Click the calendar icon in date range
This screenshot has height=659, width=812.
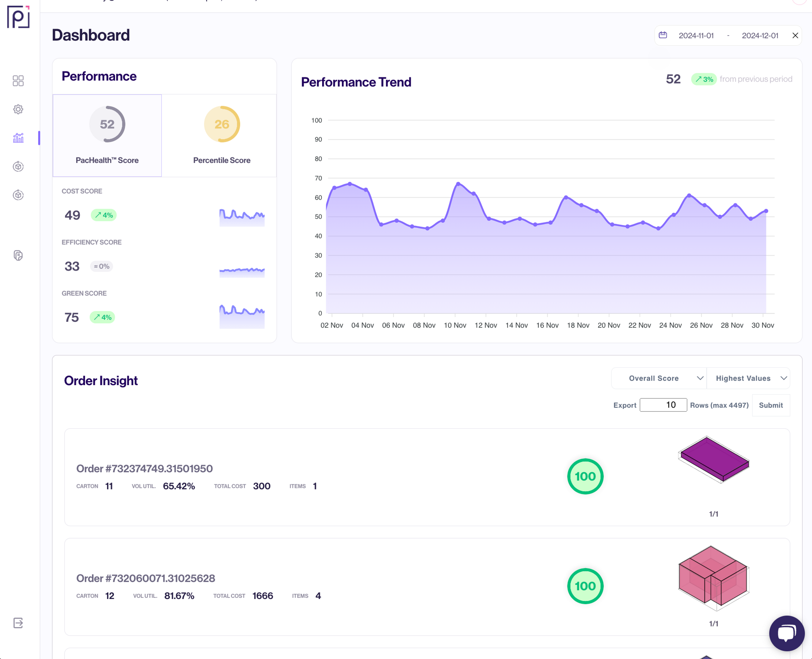(663, 35)
